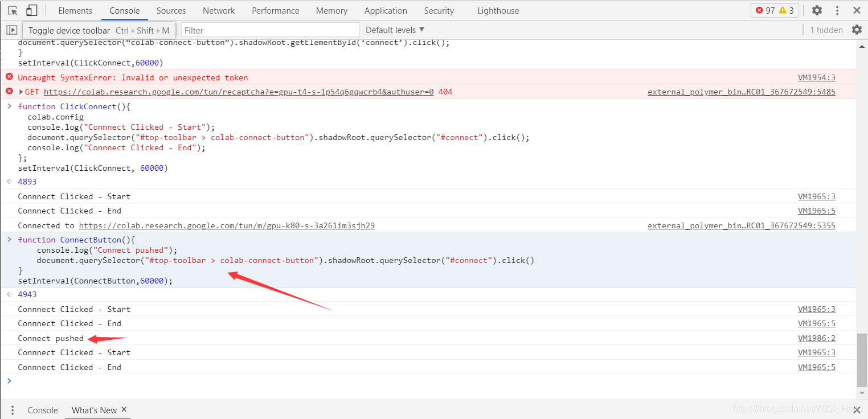Open the Connected to gpu-k80 URL link
Image resolution: width=868 pixels, height=419 pixels.
[x=227, y=225]
